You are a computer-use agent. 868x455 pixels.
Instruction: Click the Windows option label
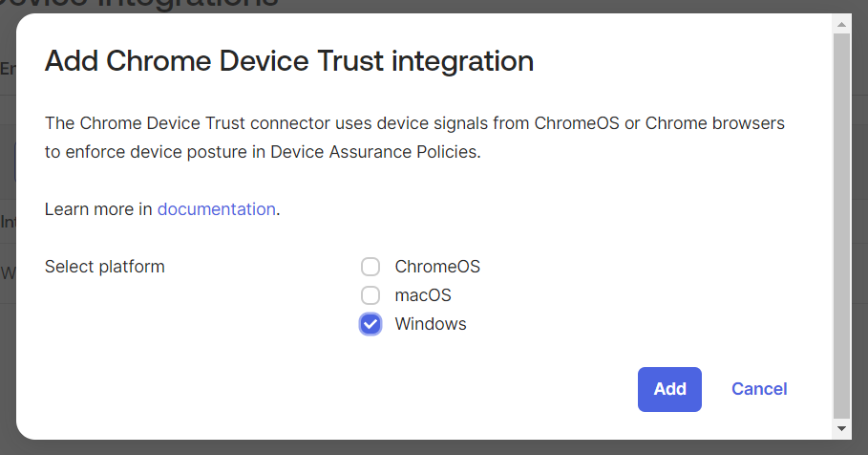click(431, 324)
